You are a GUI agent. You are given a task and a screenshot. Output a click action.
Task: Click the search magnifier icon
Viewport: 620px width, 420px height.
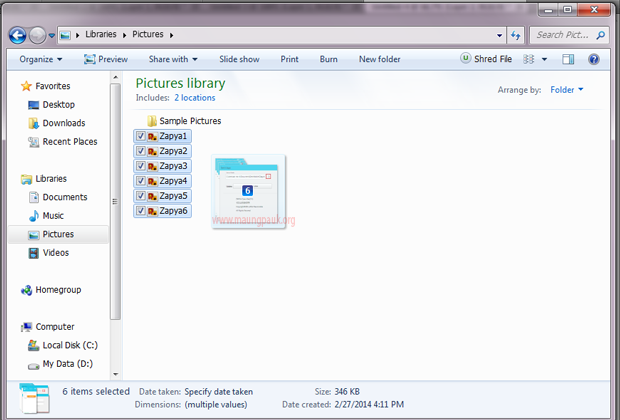click(x=600, y=35)
